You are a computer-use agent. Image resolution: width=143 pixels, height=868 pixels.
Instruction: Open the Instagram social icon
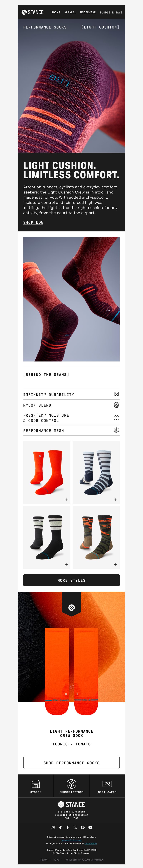53,827
